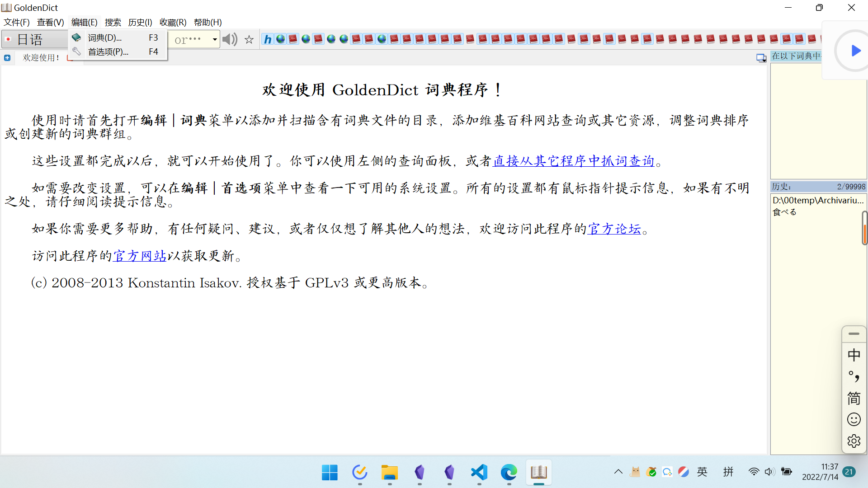Click the star add-to-favorites icon

point(249,40)
